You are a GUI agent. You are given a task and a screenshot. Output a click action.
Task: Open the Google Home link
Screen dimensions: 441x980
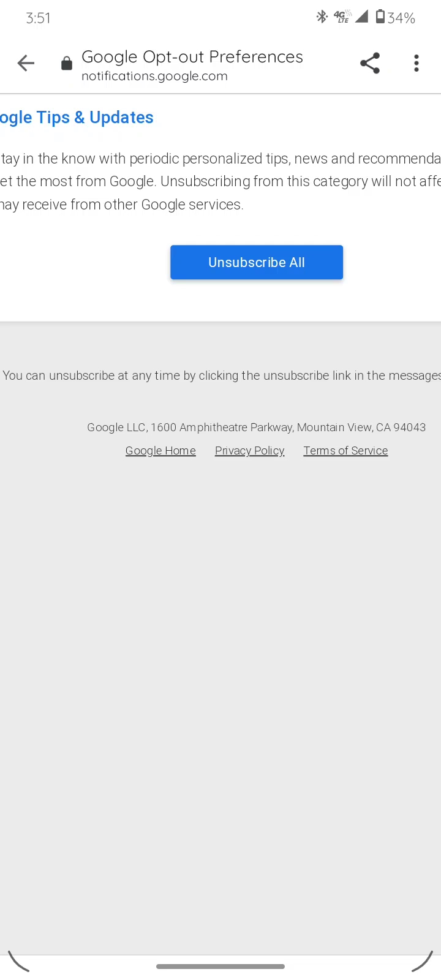pyautogui.click(x=160, y=451)
